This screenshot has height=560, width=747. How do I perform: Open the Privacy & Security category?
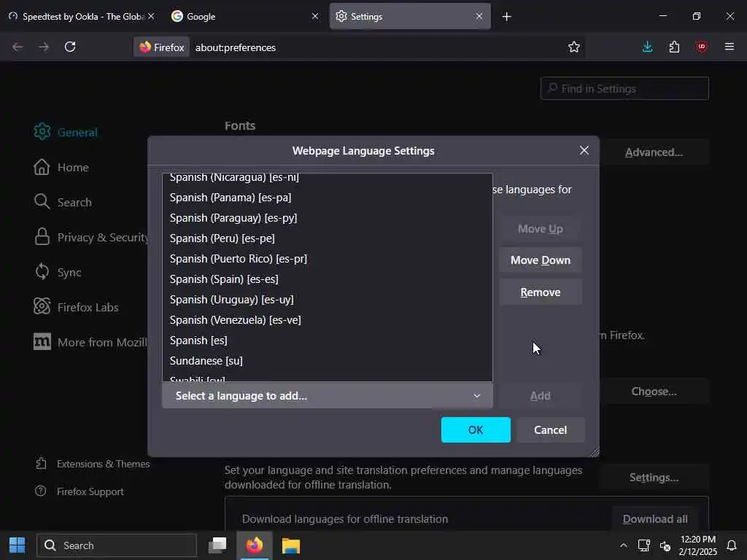[90, 237]
